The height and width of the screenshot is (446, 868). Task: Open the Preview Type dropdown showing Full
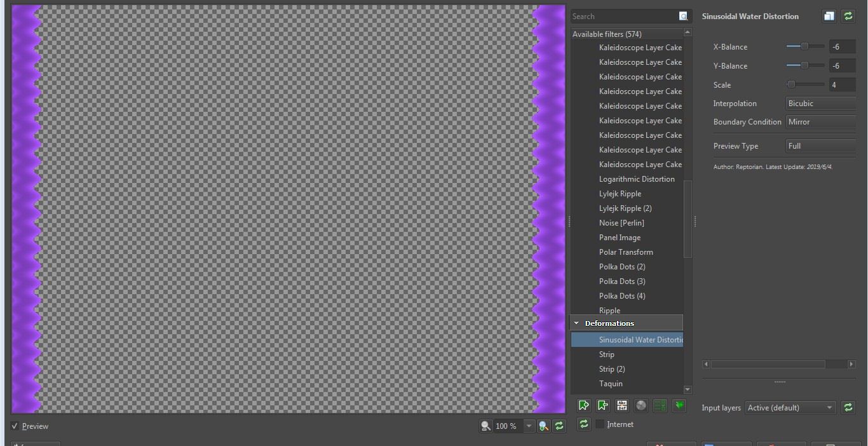(x=821, y=146)
